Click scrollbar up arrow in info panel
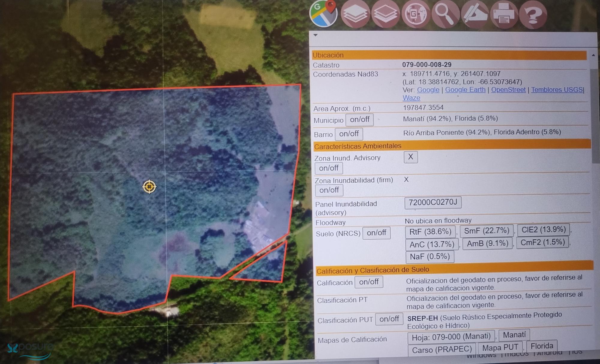 [593, 55]
